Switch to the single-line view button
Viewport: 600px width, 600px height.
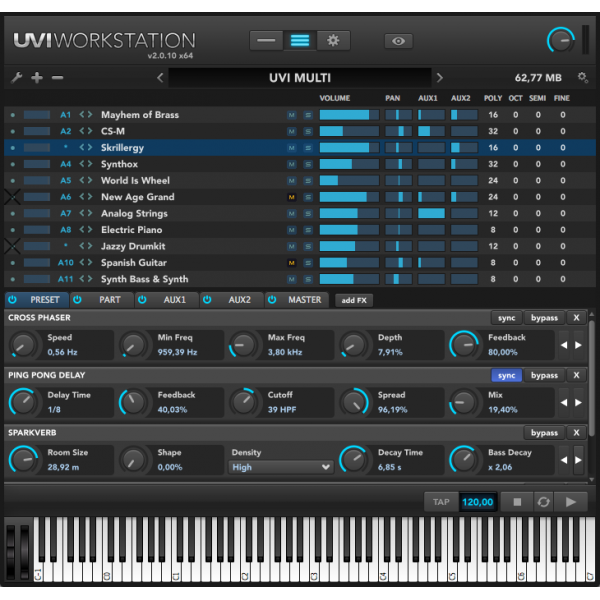266,41
